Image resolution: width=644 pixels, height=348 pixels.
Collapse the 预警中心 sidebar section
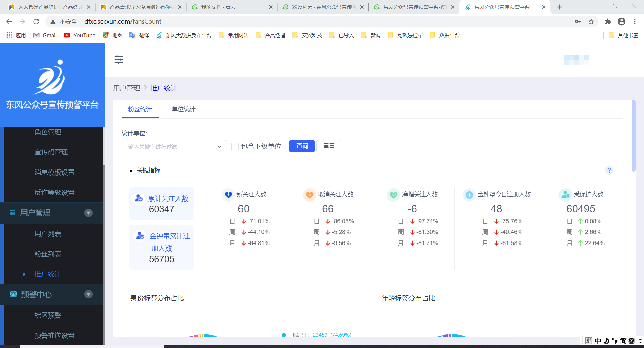tap(88, 294)
